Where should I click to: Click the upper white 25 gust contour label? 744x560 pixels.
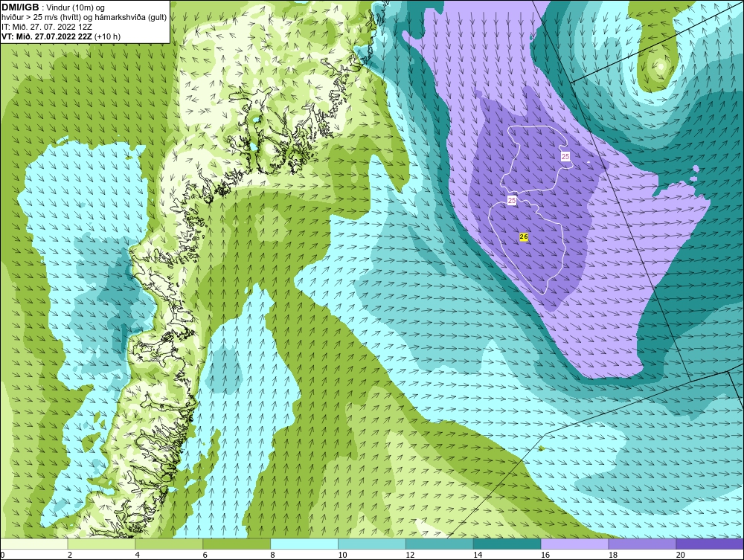pos(565,156)
